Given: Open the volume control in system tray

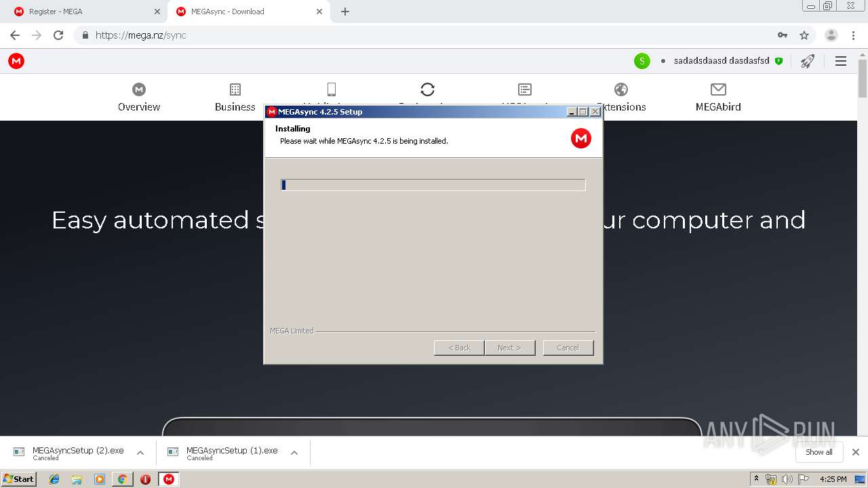Looking at the screenshot, I should tap(787, 479).
